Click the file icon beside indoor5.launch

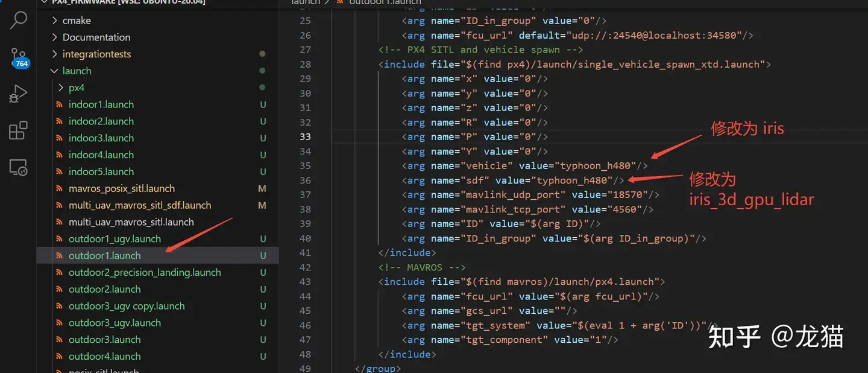[60, 172]
